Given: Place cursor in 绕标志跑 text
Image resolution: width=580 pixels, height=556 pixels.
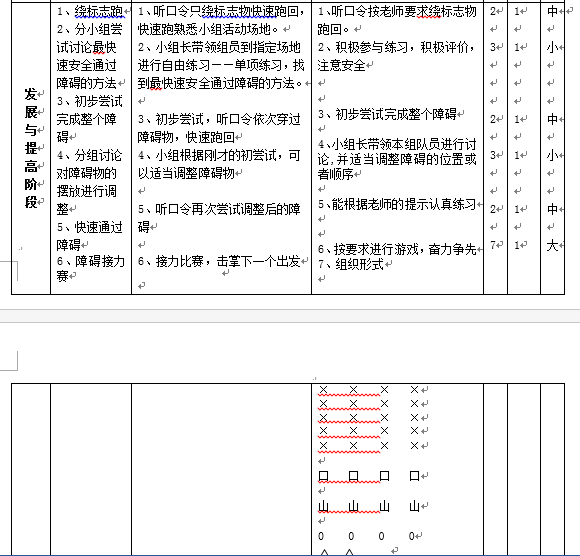Looking at the screenshot, I should coord(98,11).
